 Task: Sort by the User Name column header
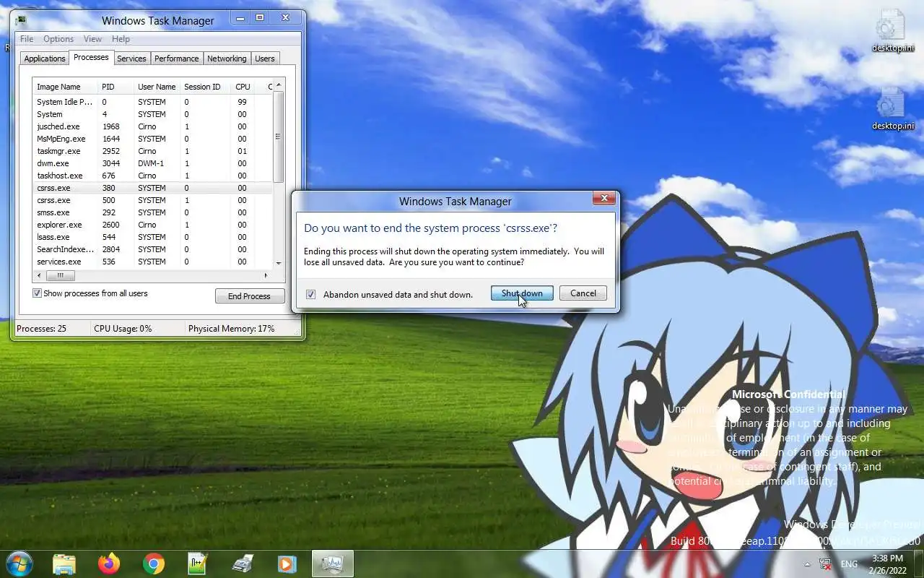[157, 87]
